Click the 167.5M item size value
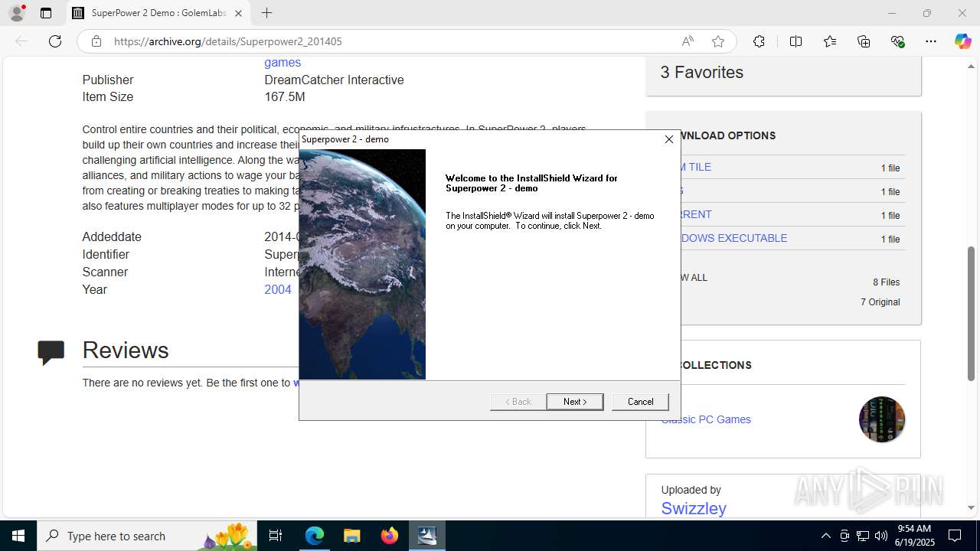This screenshot has width=980, height=551. coord(285,97)
